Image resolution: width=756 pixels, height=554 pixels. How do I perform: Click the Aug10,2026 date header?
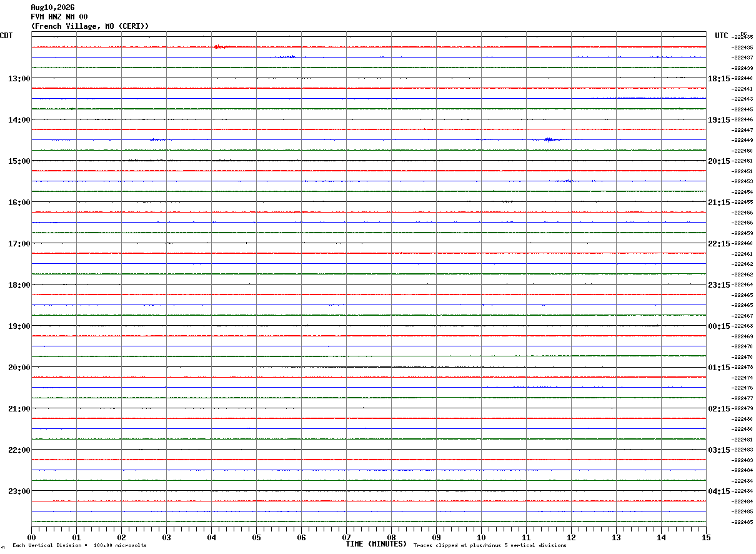coord(52,8)
